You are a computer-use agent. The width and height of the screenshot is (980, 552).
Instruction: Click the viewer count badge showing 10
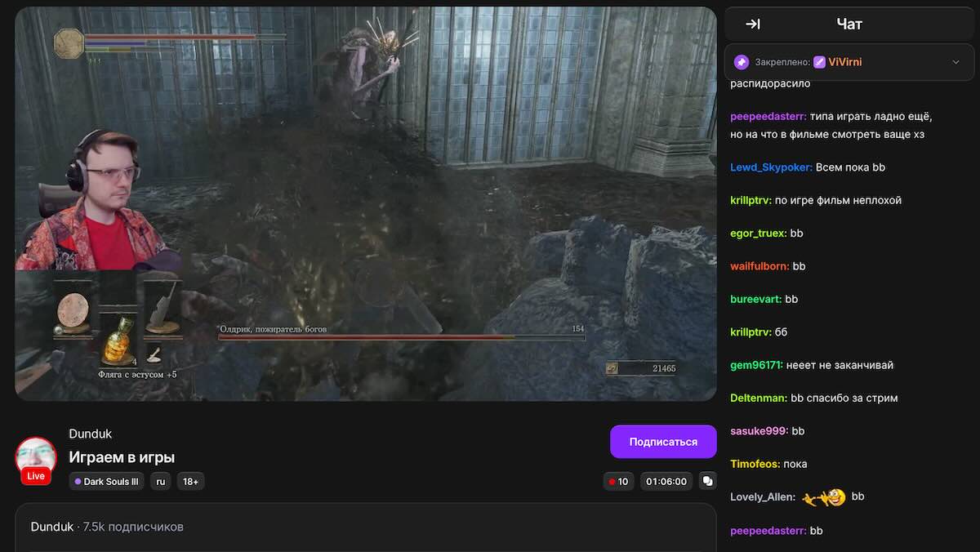pos(618,482)
